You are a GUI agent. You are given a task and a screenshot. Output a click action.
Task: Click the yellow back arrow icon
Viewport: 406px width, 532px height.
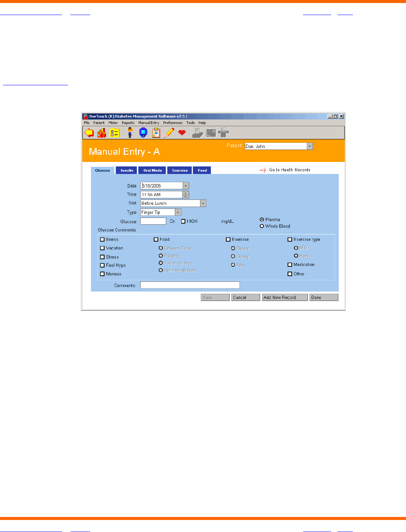click(89, 133)
